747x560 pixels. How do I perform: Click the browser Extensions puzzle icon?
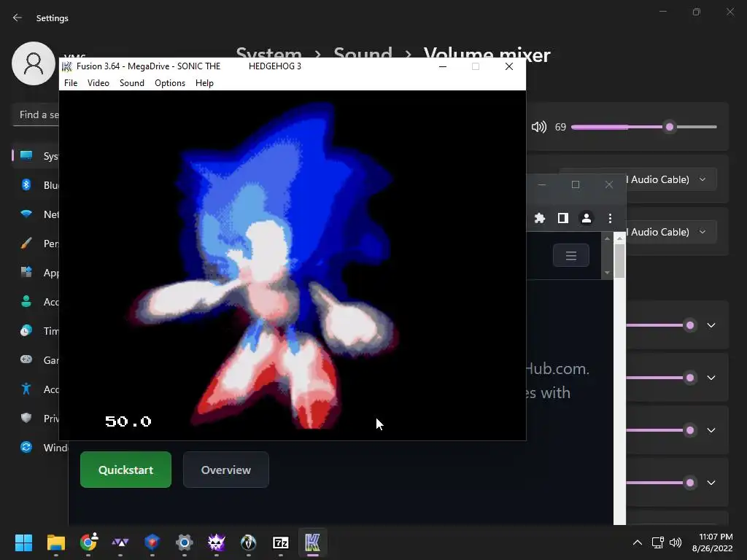click(539, 218)
